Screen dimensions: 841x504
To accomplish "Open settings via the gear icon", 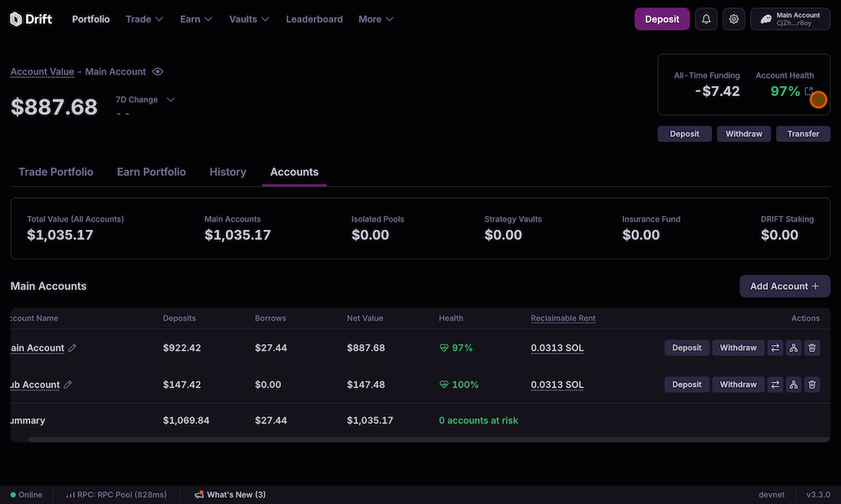I will tap(734, 19).
